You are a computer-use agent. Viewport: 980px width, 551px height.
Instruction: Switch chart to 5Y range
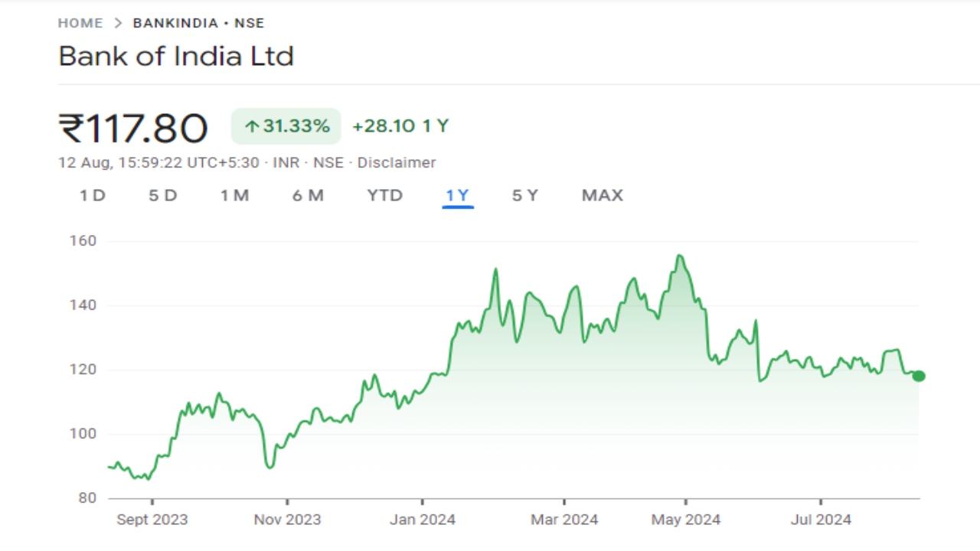pos(525,196)
